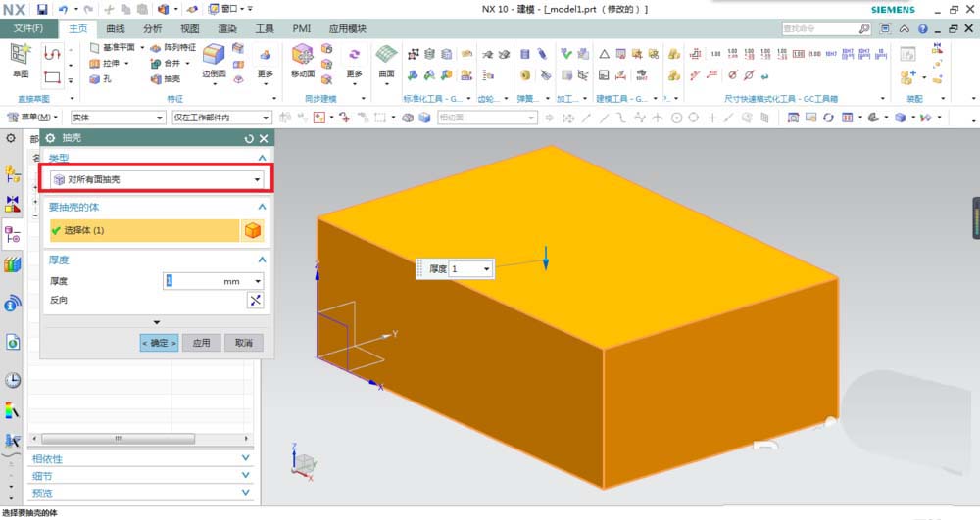This screenshot has width=980, height=520.
Task: Open the constraint navigator sidebar icon
Action: click(x=13, y=204)
